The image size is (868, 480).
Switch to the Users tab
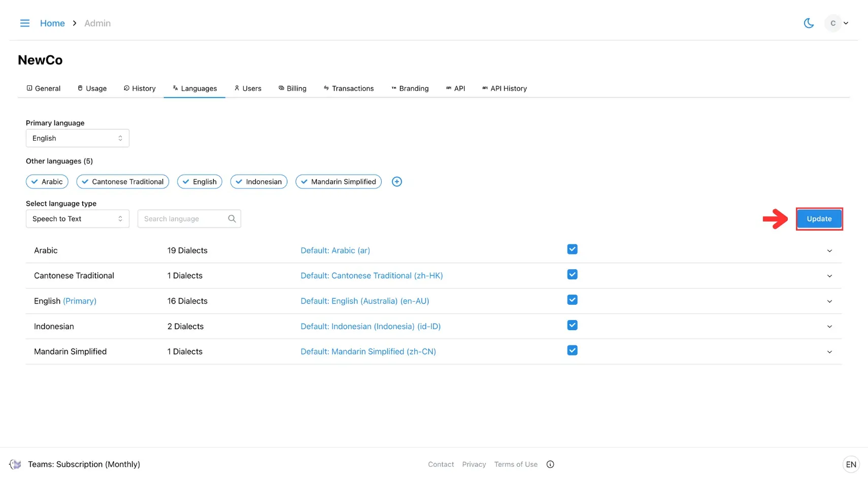point(248,88)
